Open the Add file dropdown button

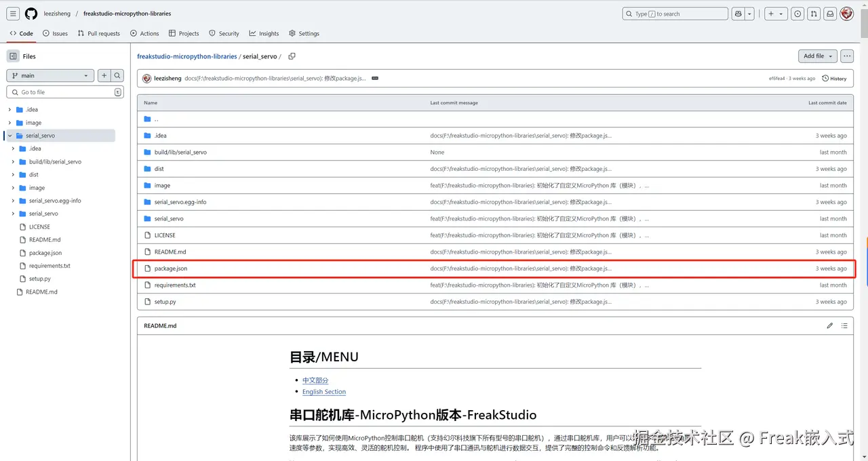[x=817, y=56]
